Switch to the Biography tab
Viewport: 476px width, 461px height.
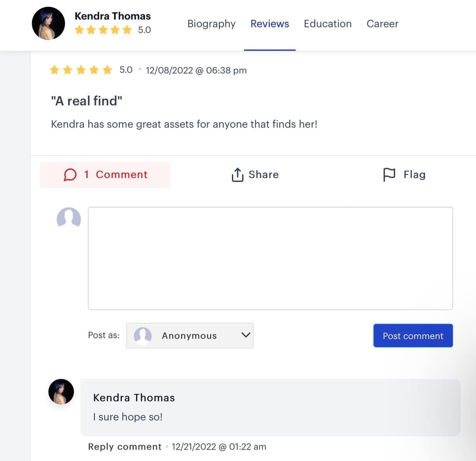coord(211,24)
